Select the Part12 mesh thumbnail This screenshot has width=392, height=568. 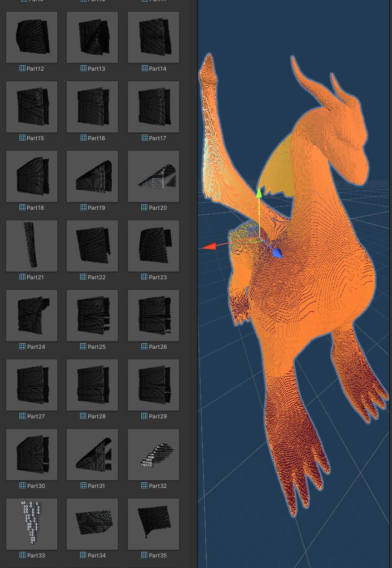[x=32, y=37]
